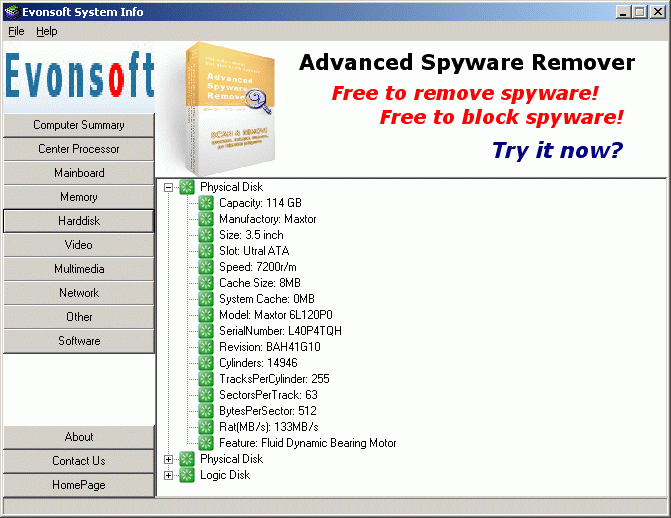Screen dimensions: 671x518
Task: Go to the Mainboard section
Action: (79, 173)
